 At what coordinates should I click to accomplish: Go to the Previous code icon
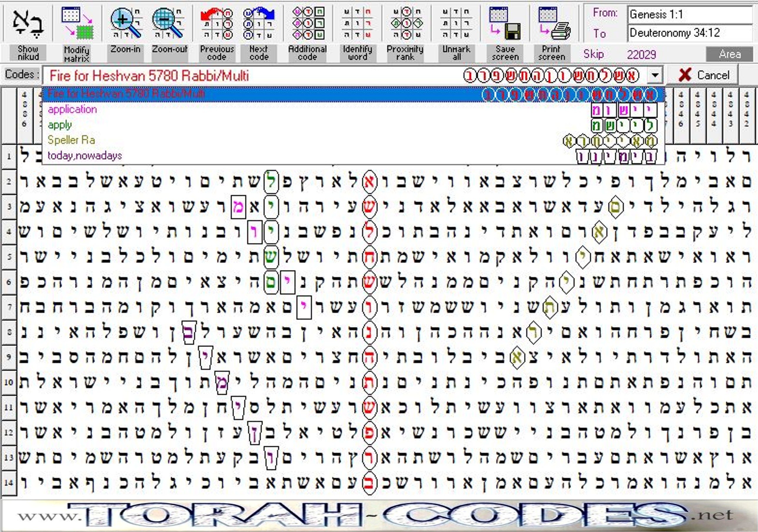216,23
